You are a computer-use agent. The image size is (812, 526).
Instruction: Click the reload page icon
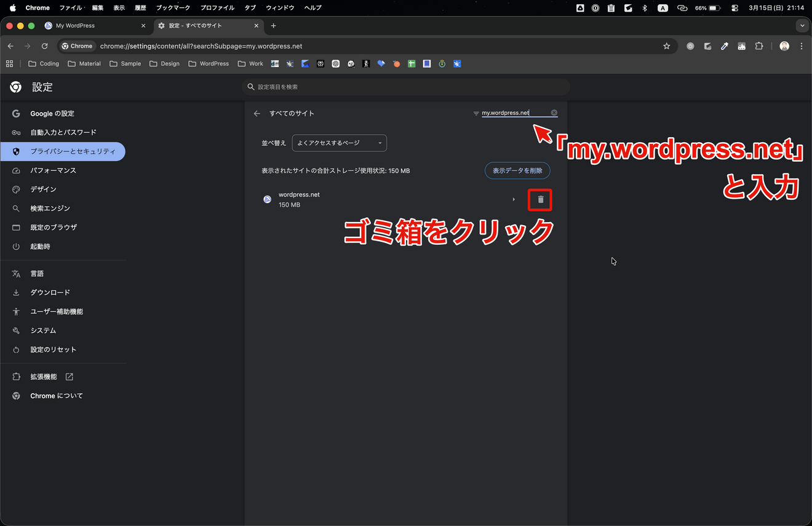[44, 46]
